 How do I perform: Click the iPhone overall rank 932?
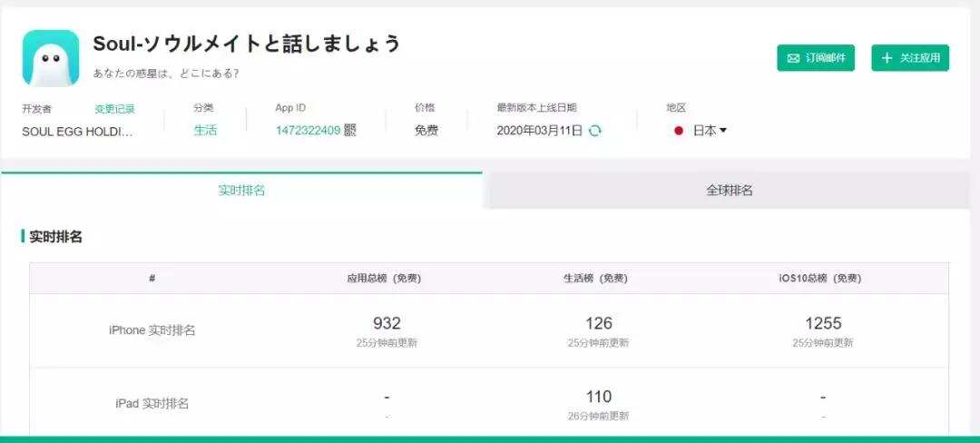click(387, 323)
